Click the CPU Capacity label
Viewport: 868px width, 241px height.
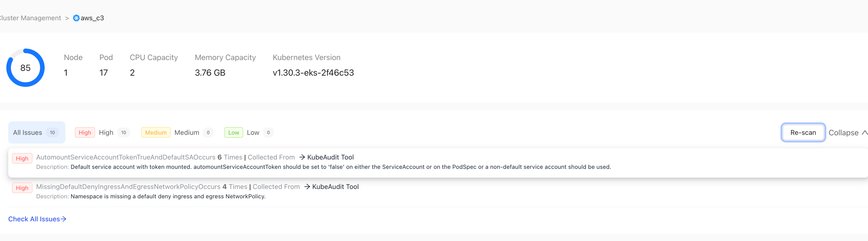pyautogui.click(x=154, y=57)
